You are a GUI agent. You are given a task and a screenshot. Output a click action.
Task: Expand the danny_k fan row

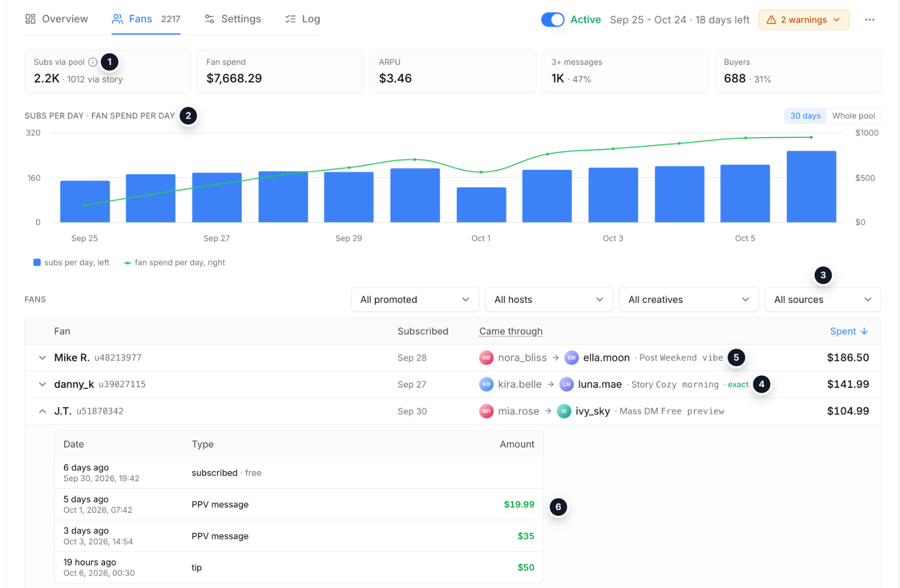coord(42,384)
